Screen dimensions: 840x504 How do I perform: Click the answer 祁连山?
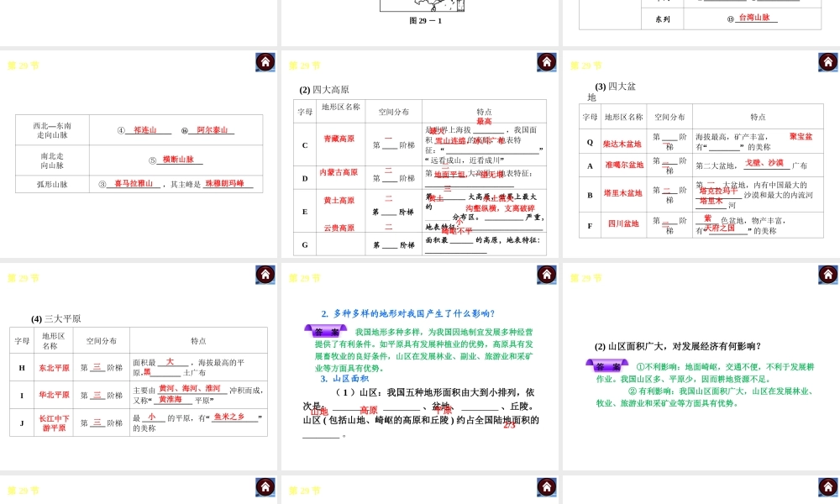(x=144, y=130)
